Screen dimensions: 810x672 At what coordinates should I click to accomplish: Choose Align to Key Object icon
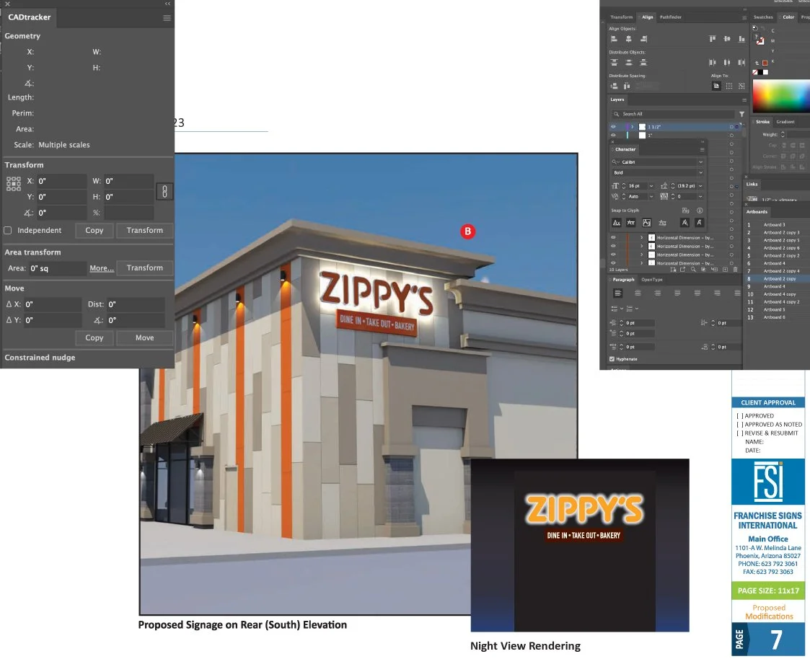(x=741, y=87)
